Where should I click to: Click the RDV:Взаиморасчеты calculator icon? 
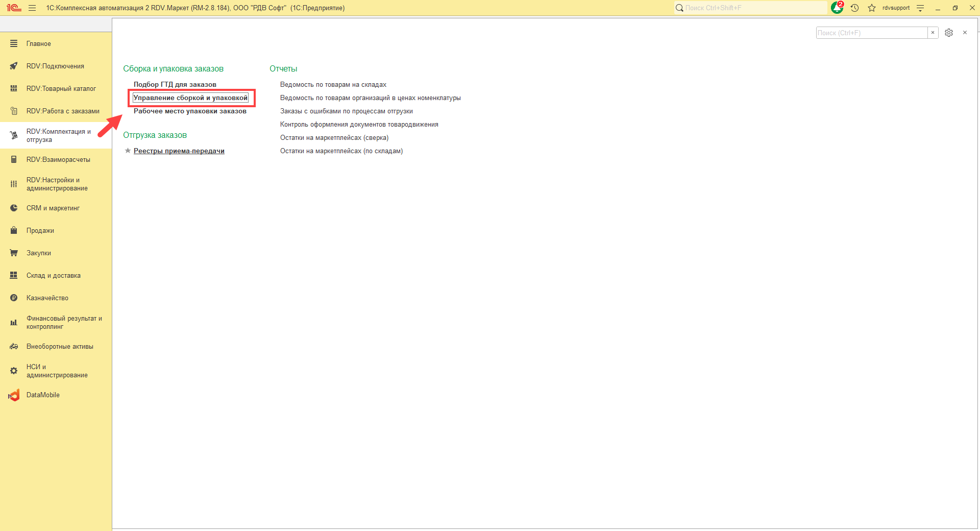pyautogui.click(x=14, y=160)
